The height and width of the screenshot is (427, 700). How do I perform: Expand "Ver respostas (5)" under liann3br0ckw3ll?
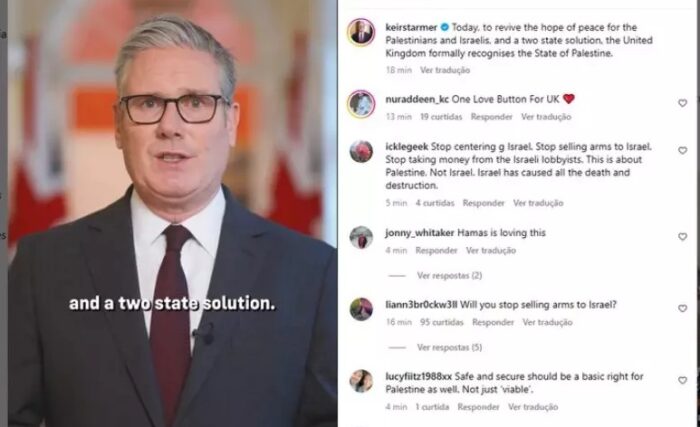click(x=449, y=347)
